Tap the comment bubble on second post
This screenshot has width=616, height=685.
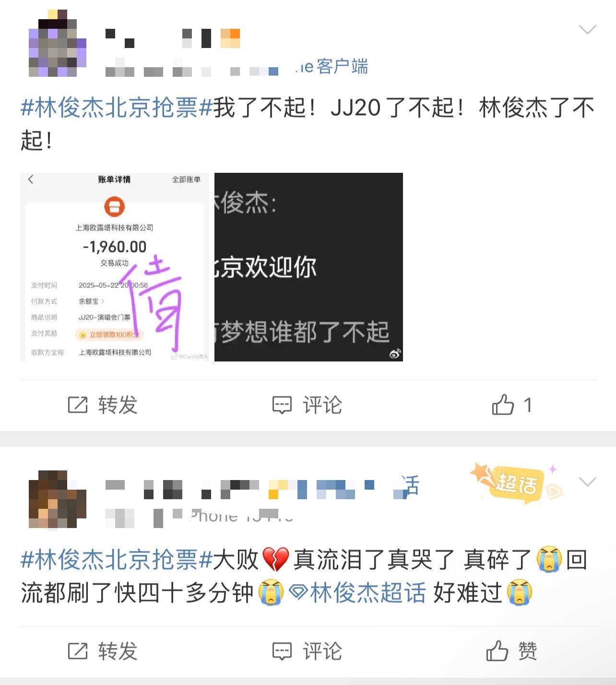tap(282, 651)
